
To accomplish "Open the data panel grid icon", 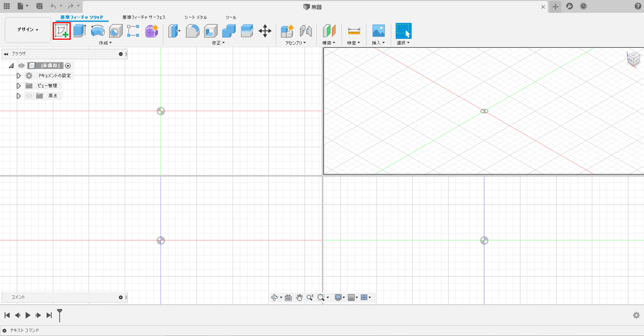I will tap(6, 6).
